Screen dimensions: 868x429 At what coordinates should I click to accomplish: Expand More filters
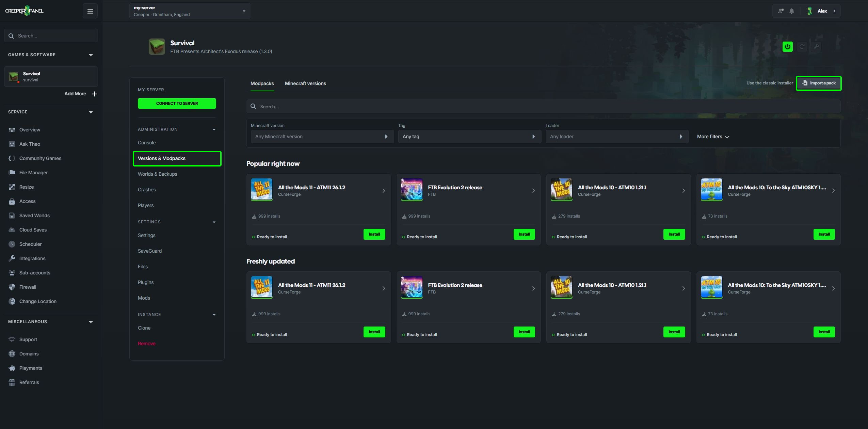[713, 137]
